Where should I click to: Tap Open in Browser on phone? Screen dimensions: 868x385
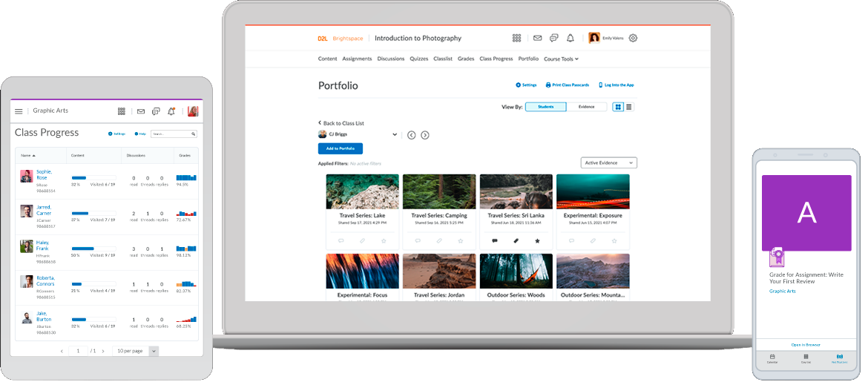(806, 345)
